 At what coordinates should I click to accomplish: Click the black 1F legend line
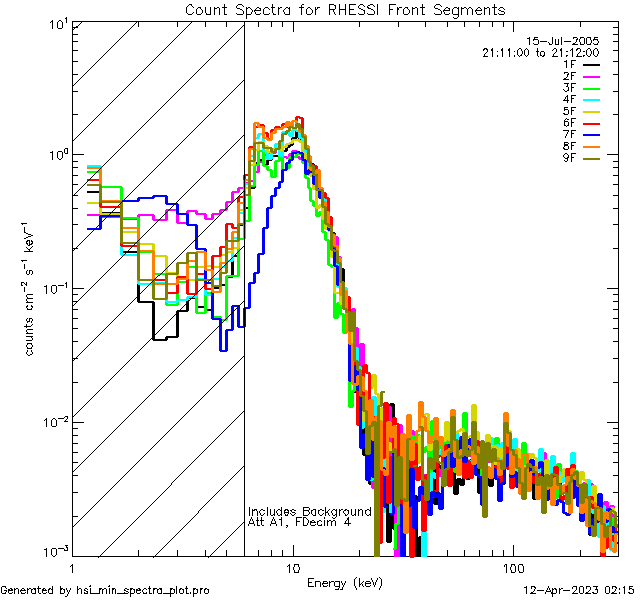click(591, 64)
